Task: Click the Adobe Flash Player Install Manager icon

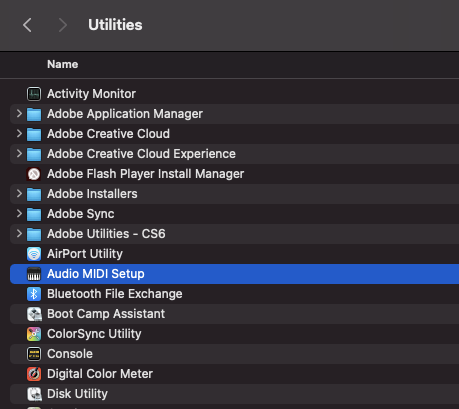Action: pyautogui.click(x=34, y=174)
